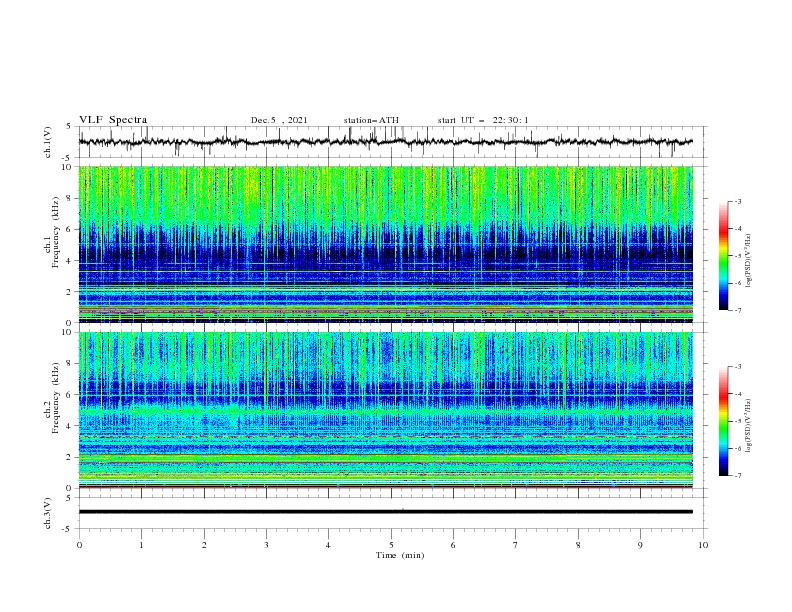Screen dimensions: 792x612
Task: Click inside the ch.2 spectrogram panel
Action: 386,410
